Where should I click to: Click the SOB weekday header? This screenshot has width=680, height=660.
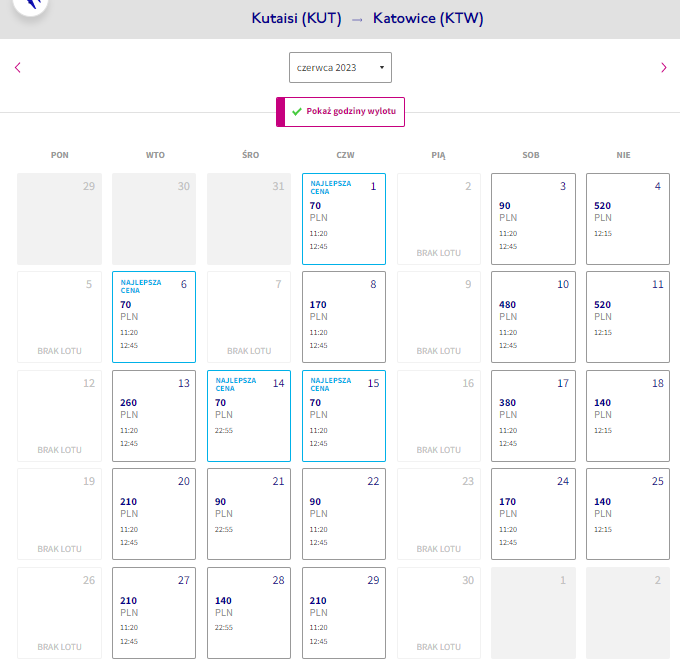[531, 155]
